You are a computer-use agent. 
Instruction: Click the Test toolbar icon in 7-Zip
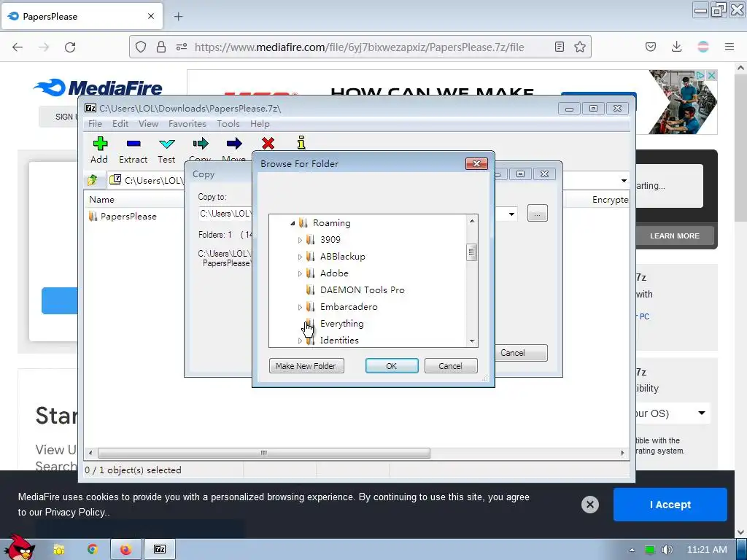coord(167,144)
